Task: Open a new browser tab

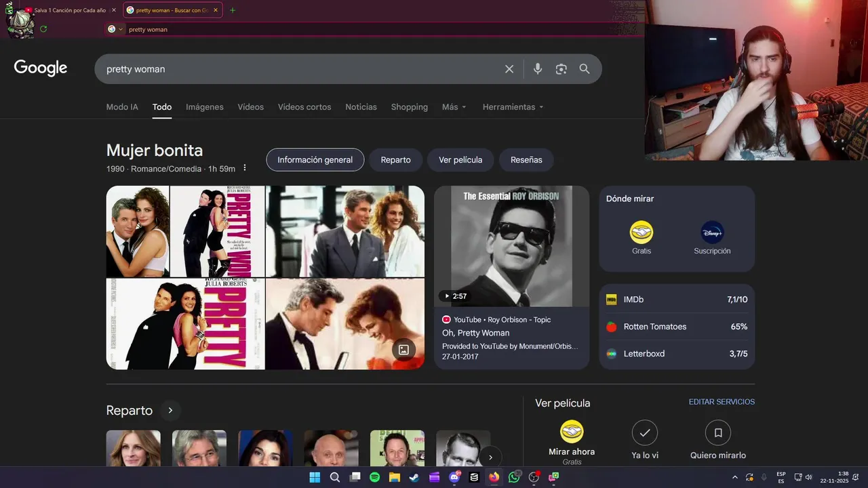Action: (233, 10)
